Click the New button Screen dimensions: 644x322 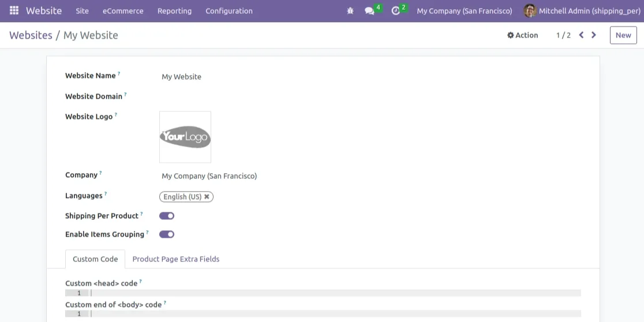[623, 35]
